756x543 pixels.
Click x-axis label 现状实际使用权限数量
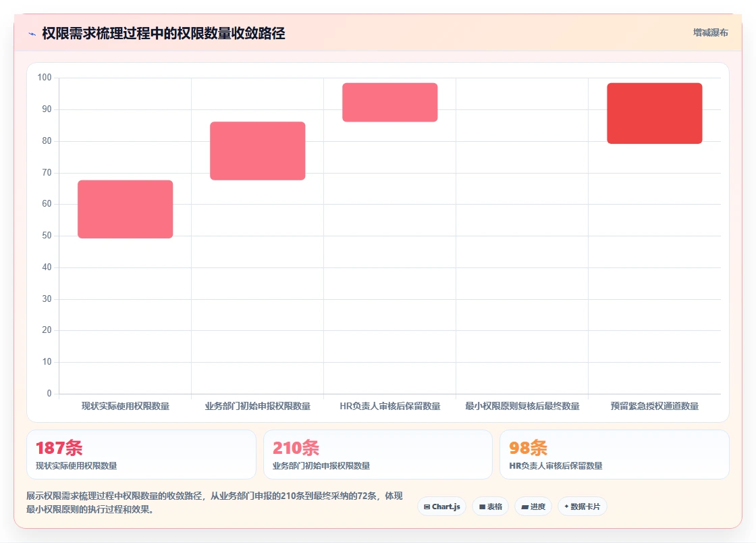pyautogui.click(x=126, y=406)
